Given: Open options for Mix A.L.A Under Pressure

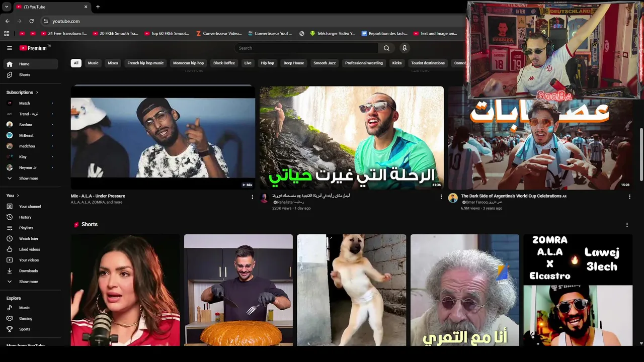Looking at the screenshot, I should tap(253, 197).
